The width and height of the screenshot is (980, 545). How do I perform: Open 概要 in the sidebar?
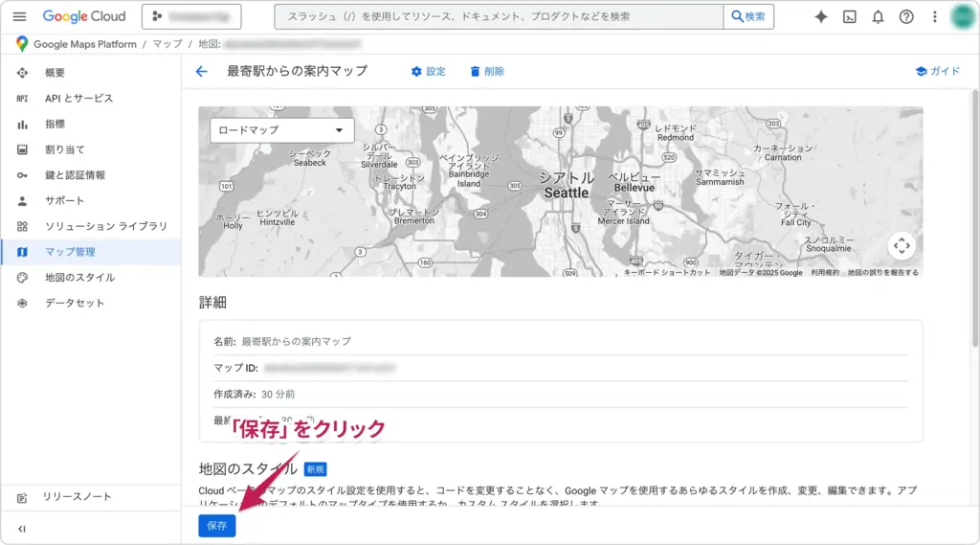tap(91, 73)
